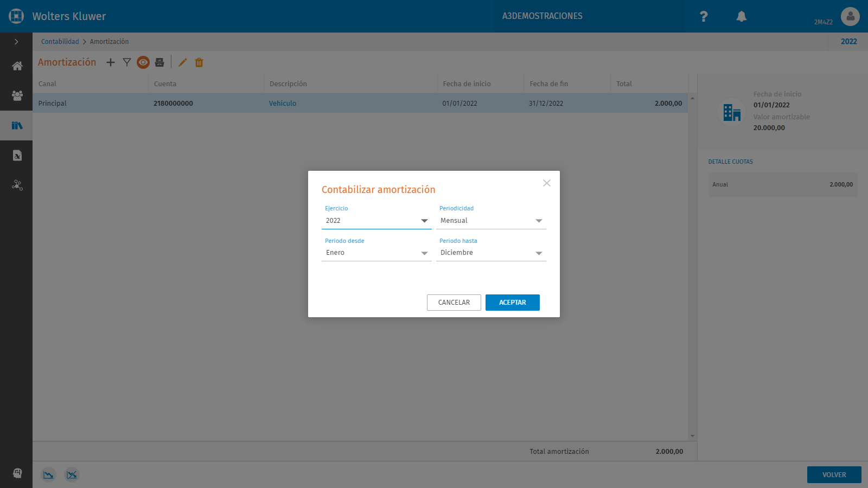Image resolution: width=868 pixels, height=488 pixels.
Task: Click the Vehiculo description link
Action: tap(283, 104)
